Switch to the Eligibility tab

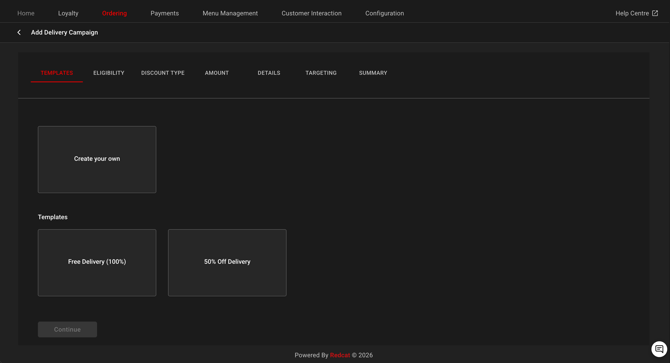point(109,73)
